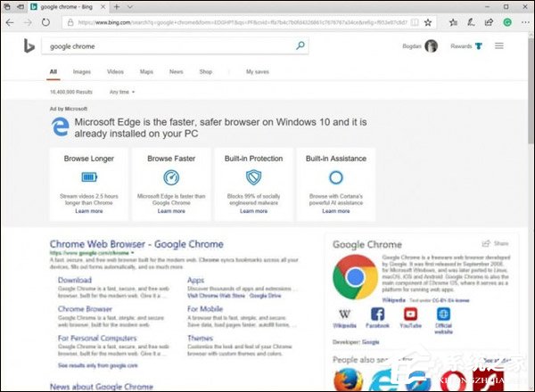Refresh the page with the reload icon
The image size is (535, 392).
coord(45,22)
